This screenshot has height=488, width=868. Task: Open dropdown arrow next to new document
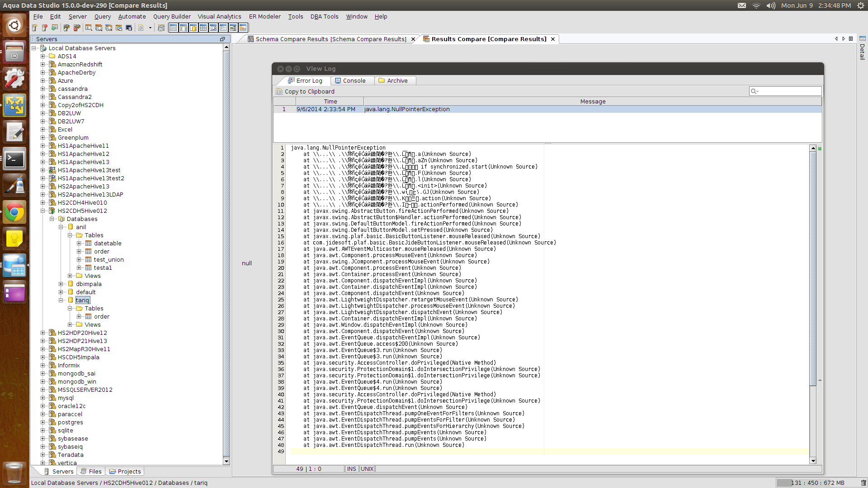tap(150, 28)
